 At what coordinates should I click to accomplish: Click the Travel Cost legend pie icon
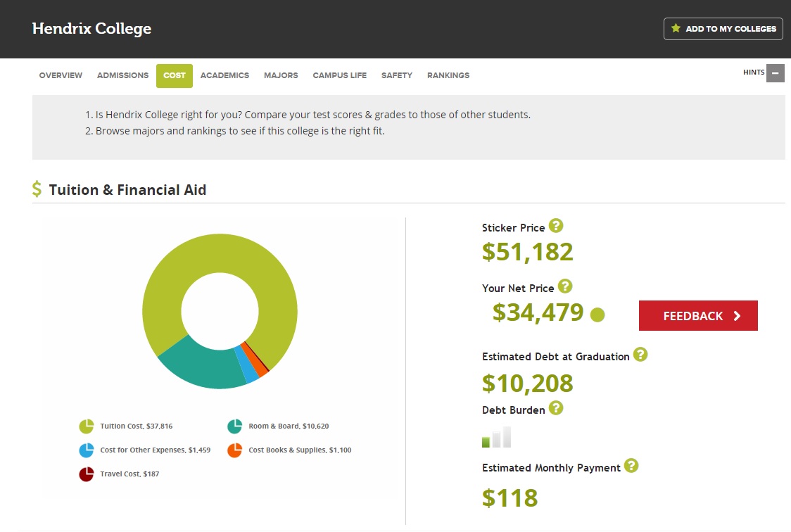pyautogui.click(x=87, y=474)
